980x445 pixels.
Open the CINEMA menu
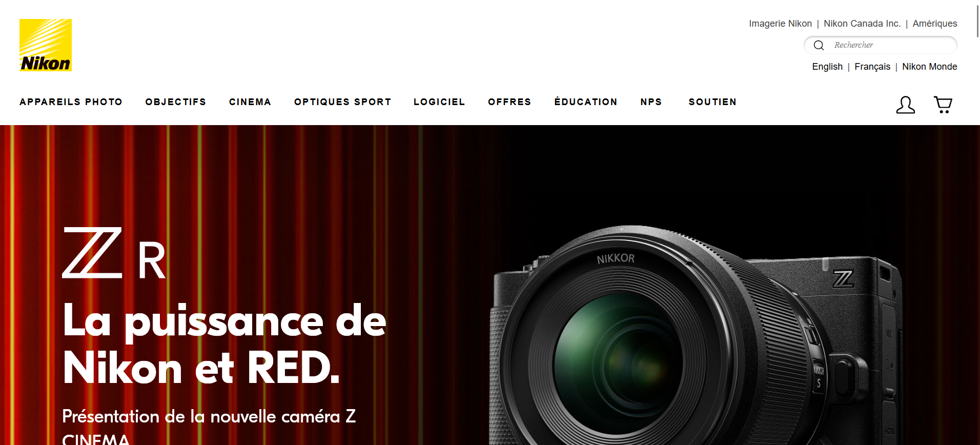pos(250,102)
